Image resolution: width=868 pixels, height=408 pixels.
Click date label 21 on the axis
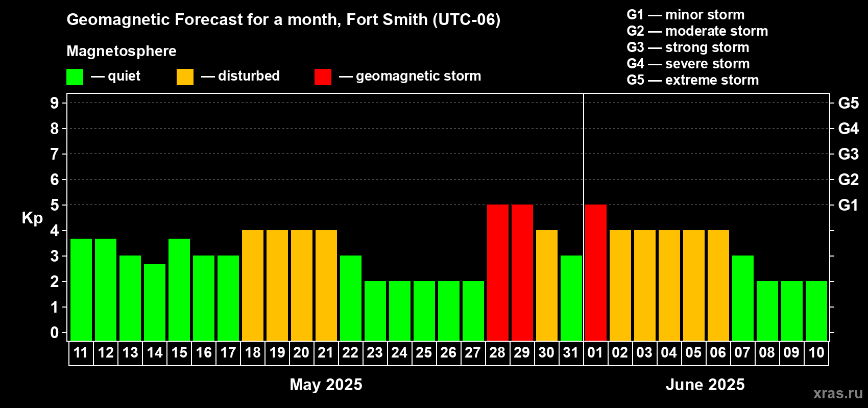point(326,353)
